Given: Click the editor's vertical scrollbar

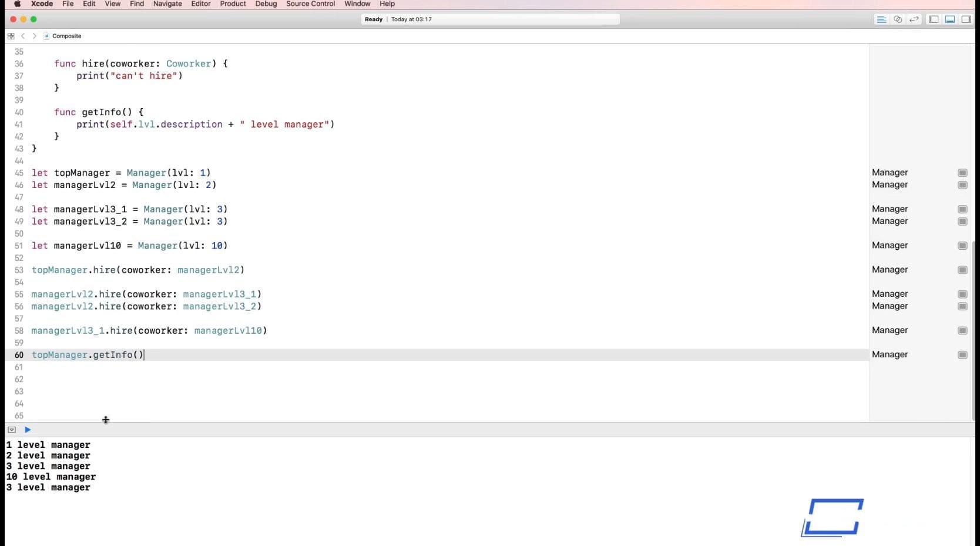Looking at the screenshot, I should (973, 330).
